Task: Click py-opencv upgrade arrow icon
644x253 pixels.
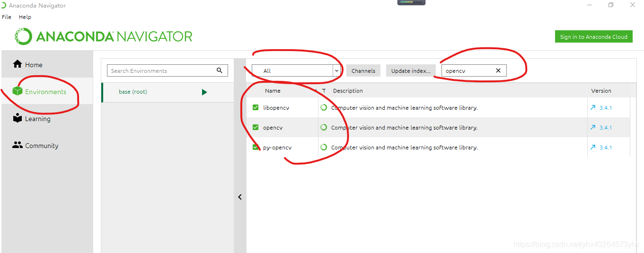Action: (593, 147)
